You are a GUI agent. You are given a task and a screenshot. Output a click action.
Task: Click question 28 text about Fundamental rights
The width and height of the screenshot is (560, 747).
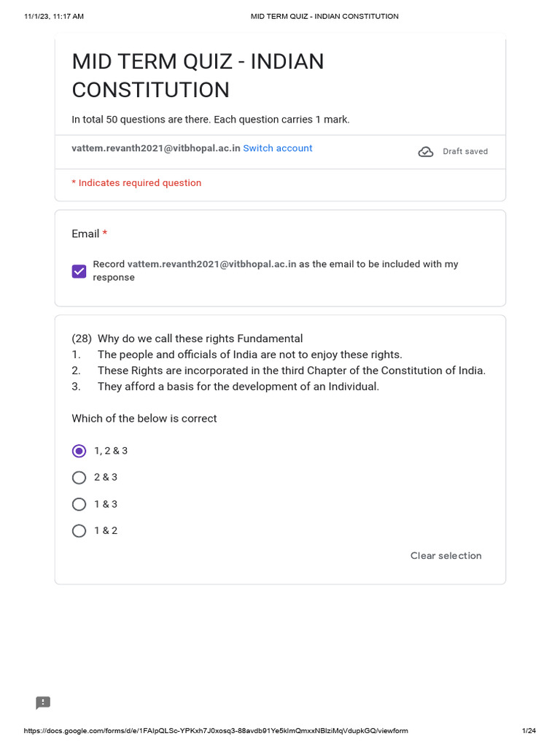coord(187,338)
